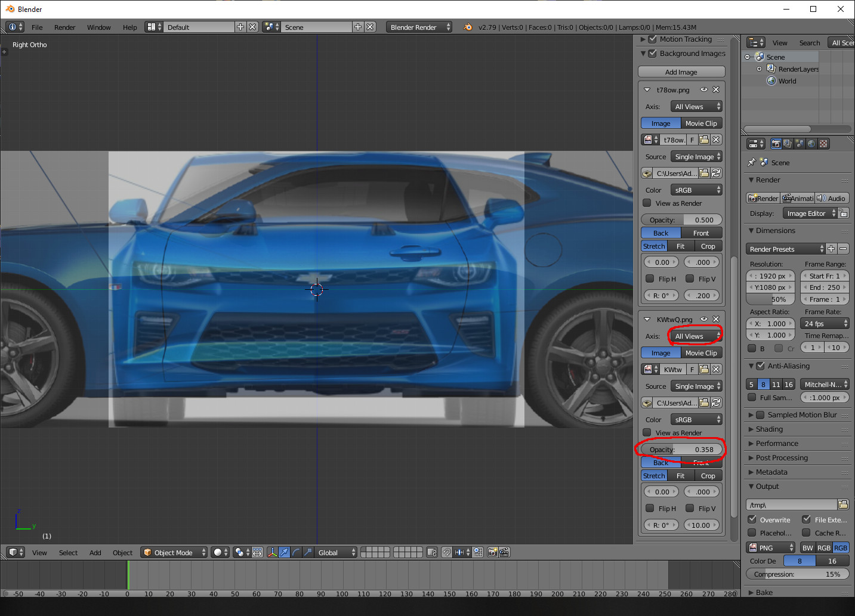Enable Flip V for KWtwQ.png
855x616 pixels.
tap(690, 508)
